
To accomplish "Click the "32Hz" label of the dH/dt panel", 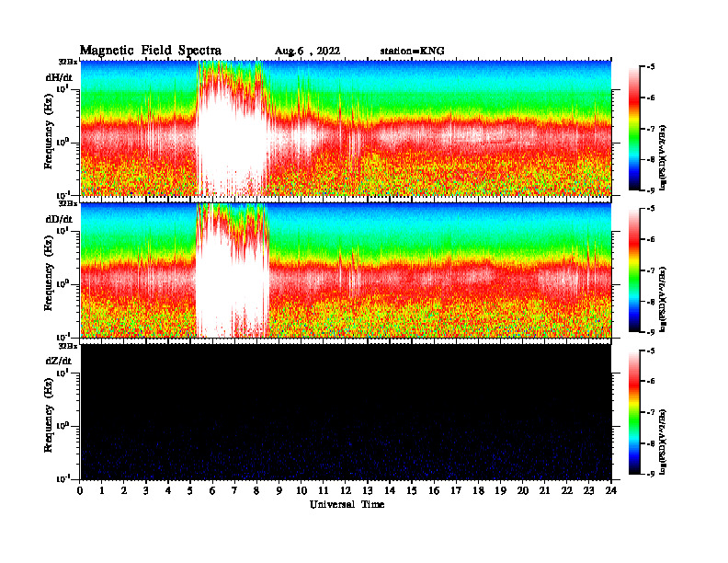I will coord(68,62).
